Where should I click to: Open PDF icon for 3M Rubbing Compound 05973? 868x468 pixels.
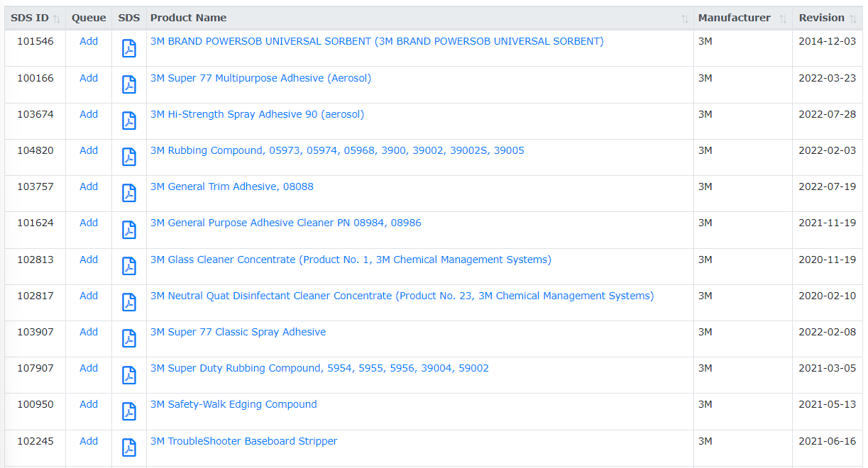(x=129, y=157)
